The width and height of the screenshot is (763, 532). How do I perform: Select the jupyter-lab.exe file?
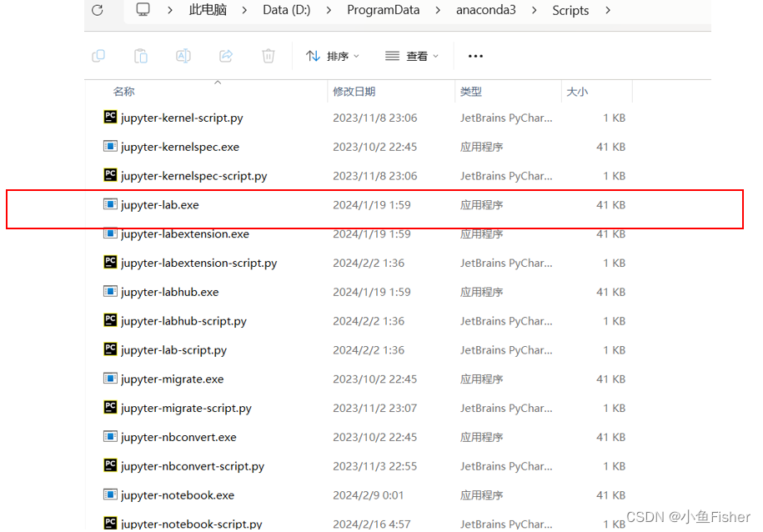tap(160, 204)
